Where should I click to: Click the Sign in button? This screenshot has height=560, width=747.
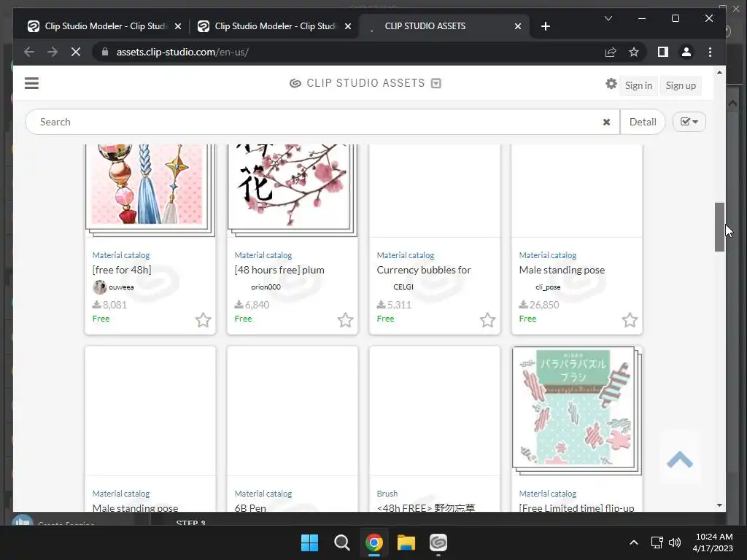tap(638, 86)
